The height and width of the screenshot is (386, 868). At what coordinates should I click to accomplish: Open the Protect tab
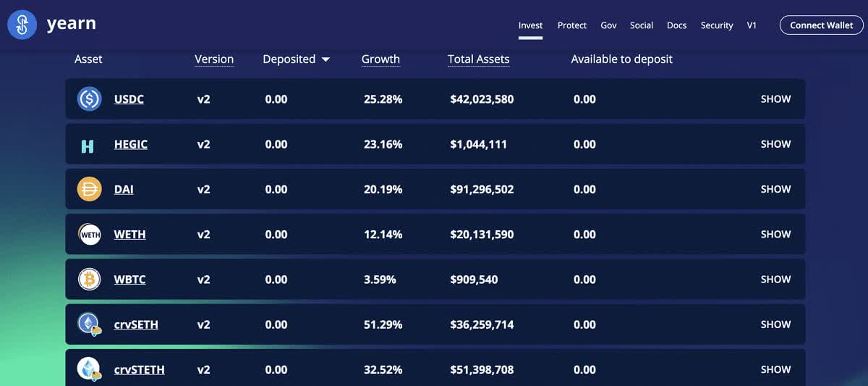point(571,25)
